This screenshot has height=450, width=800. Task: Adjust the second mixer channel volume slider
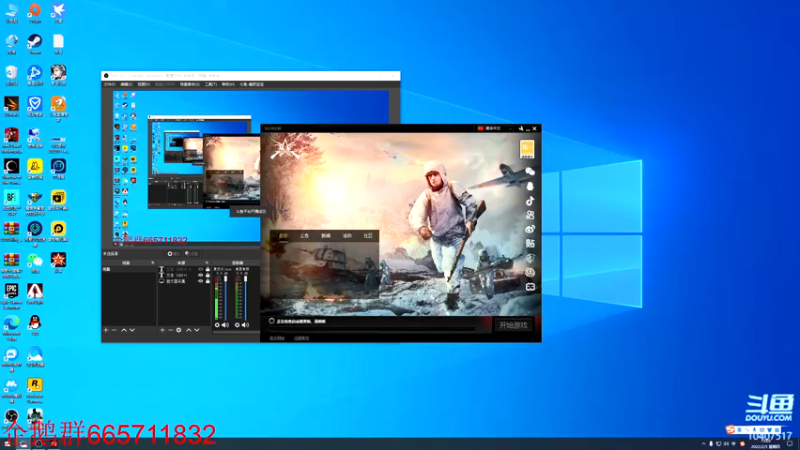tap(246, 297)
